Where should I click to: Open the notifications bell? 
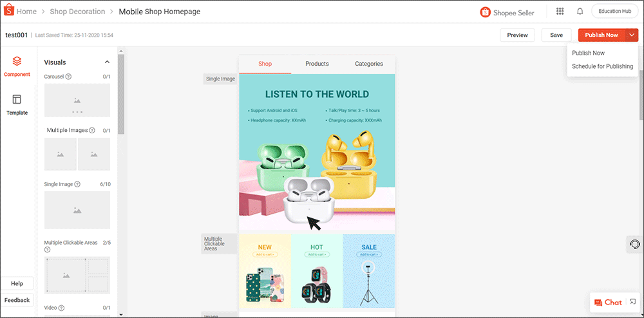point(580,11)
